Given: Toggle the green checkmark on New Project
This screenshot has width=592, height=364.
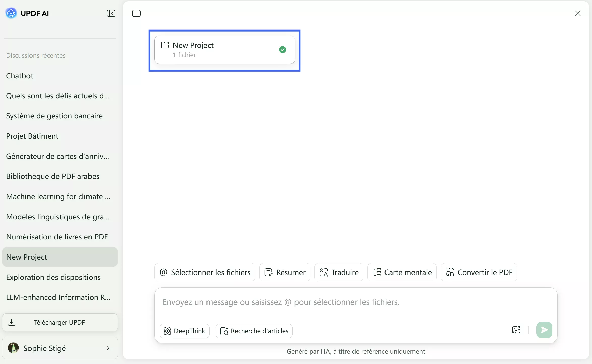Looking at the screenshot, I should 283,50.
